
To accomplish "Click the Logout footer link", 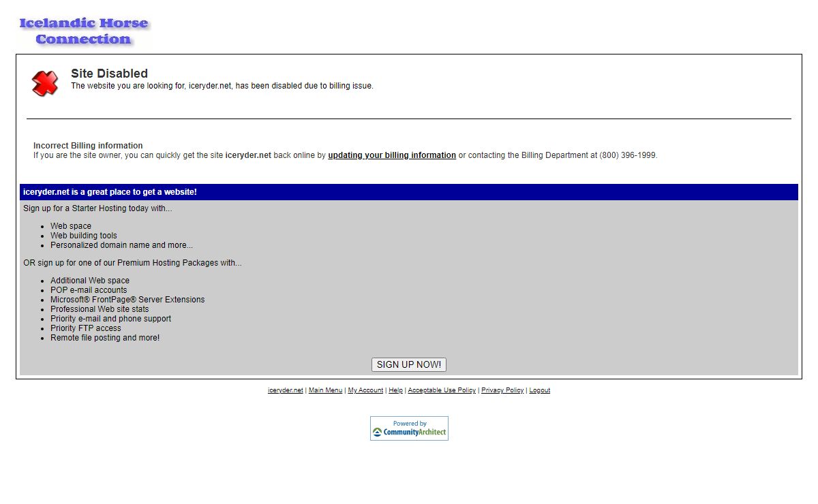I will click(539, 390).
